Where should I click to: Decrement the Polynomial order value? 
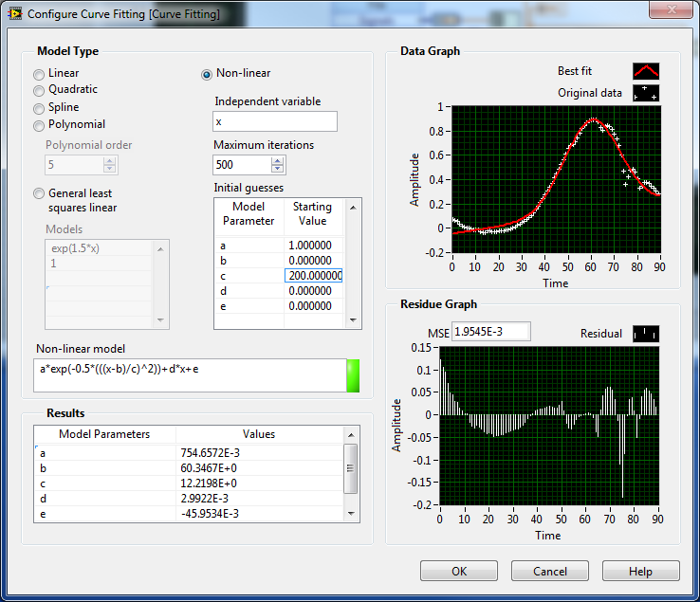pos(109,169)
